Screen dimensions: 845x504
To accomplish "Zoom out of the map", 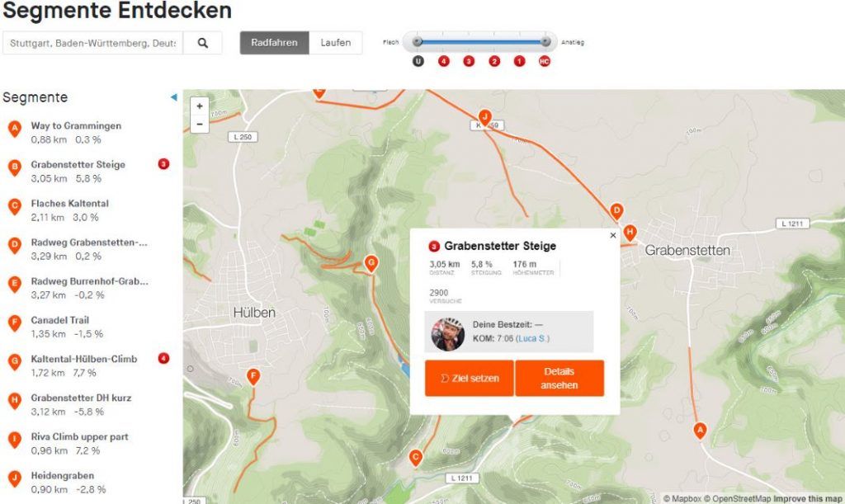I will pyautogui.click(x=200, y=124).
